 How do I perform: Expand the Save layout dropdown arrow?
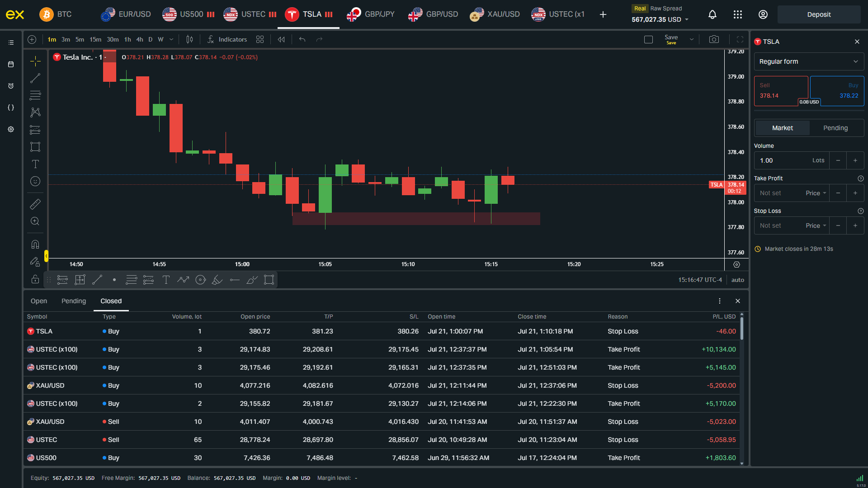(x=692, y=39)
